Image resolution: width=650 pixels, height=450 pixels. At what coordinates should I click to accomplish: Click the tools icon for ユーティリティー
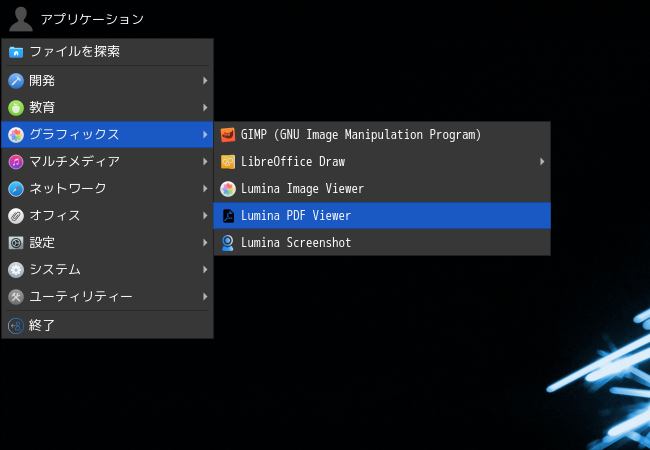pyautogui.click(x=16, y=297)
